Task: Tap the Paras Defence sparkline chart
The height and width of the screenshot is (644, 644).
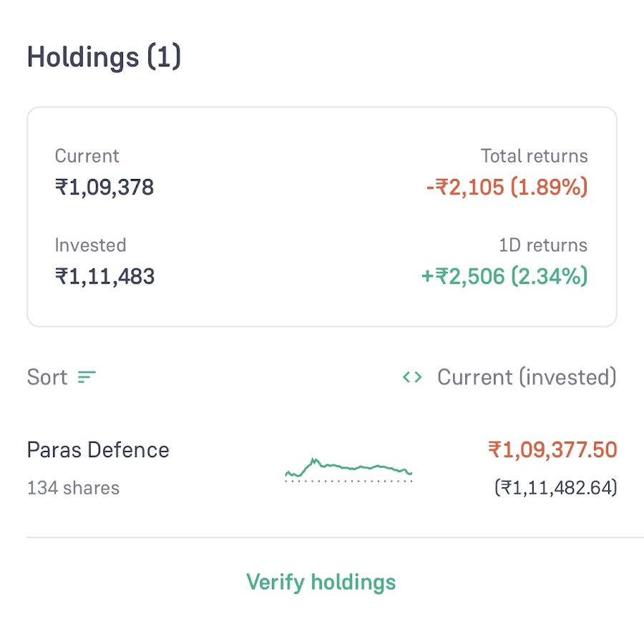Action: pos(348,467)
